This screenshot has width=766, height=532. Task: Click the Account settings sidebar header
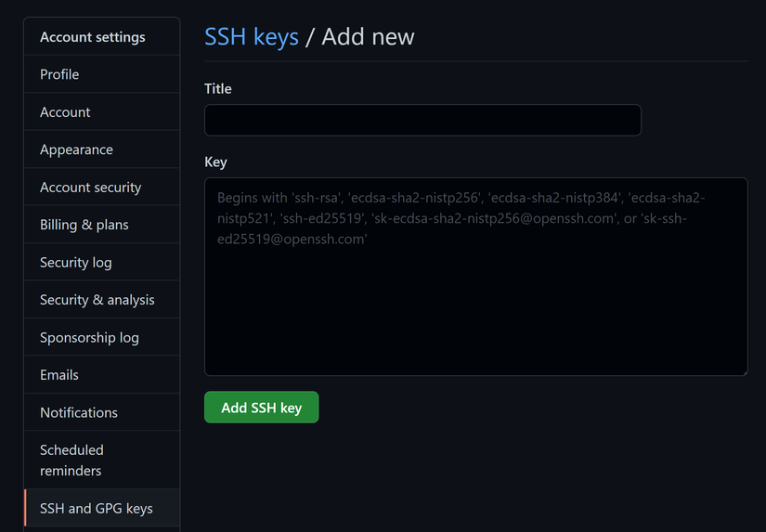tap(92, 37)
